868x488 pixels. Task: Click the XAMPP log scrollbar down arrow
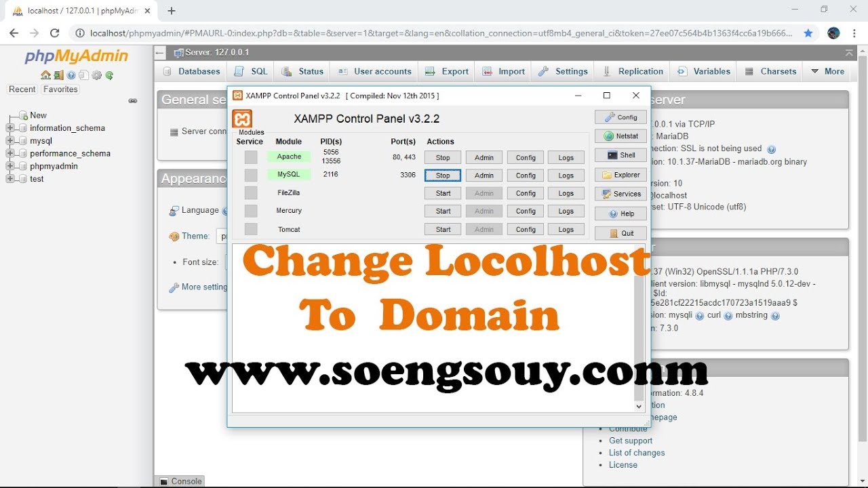tap(639, 406)
